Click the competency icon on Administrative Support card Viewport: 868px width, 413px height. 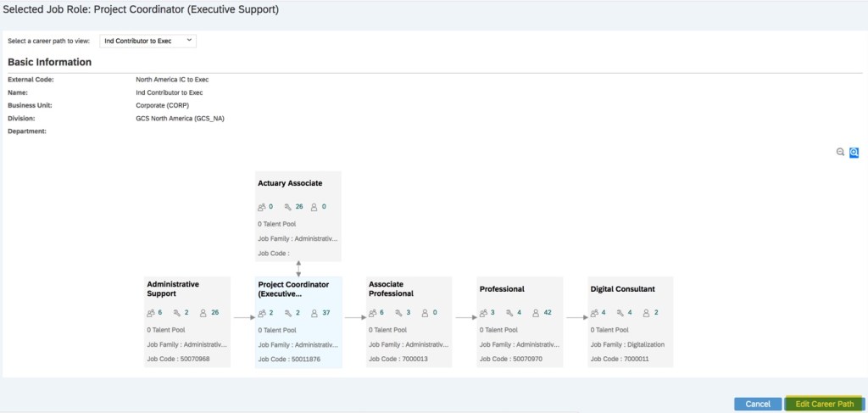click(177, 313)
